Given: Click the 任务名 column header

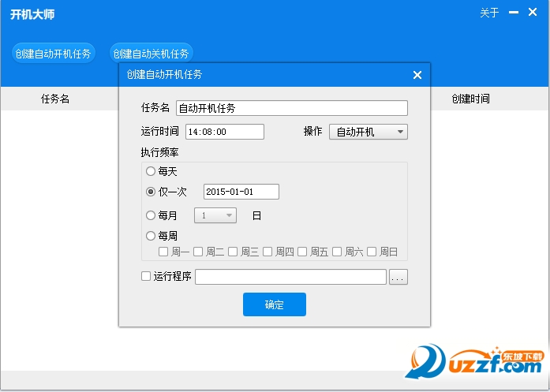Looking at the screenshot, I should (55, 99).
